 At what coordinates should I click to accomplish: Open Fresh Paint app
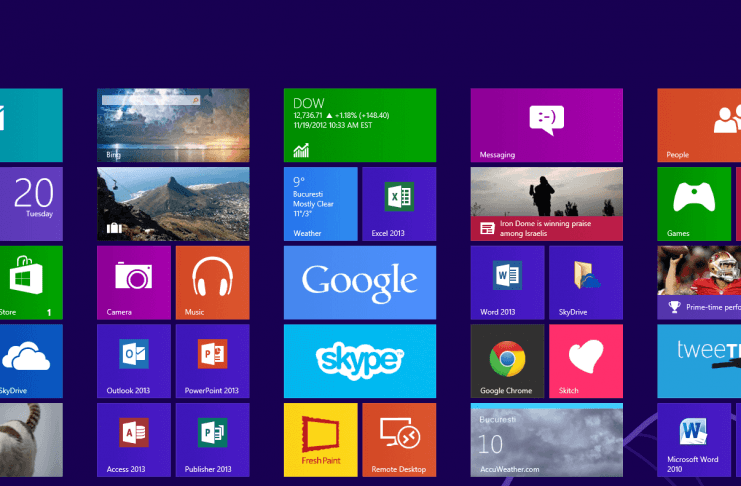[x=320, y=440]
